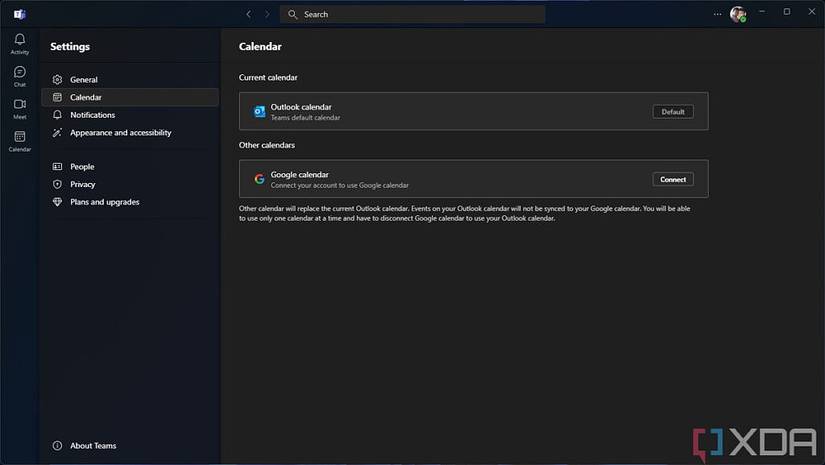This screenshot has width=825, height=465.
Task: Select Calendar settings
Action: pyautogui.click(x=130, y=97)
